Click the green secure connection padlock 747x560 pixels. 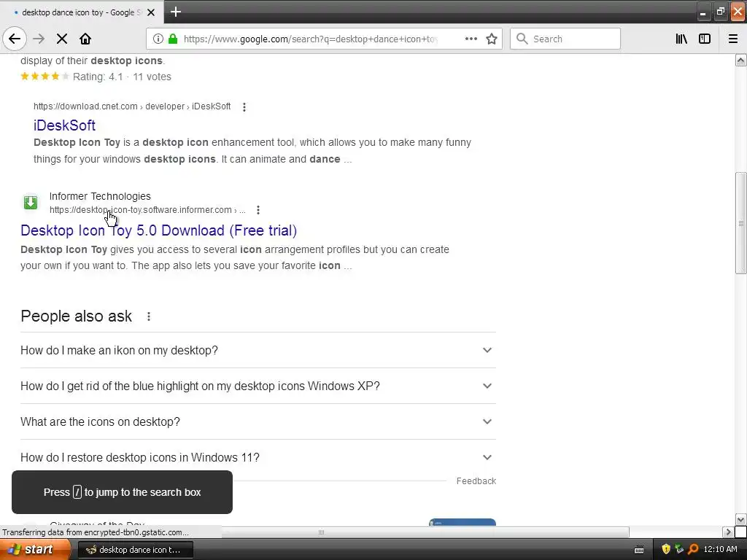tap(173, 39)
